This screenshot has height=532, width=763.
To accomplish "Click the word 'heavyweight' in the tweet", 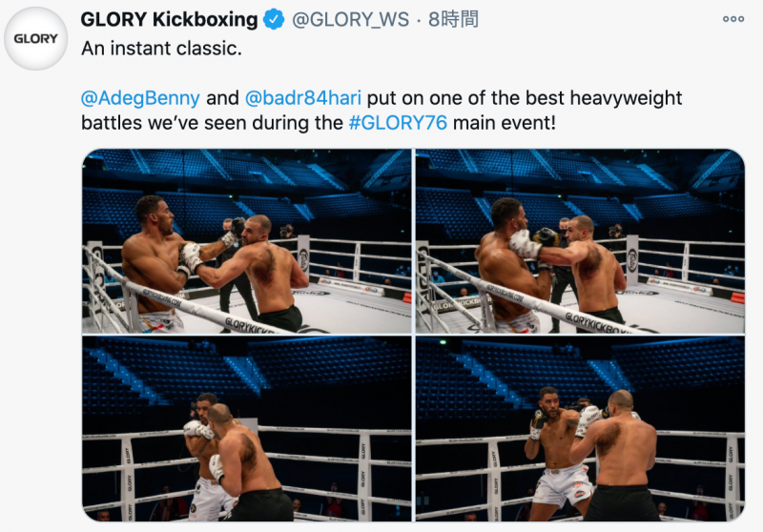I will (x=626, y=98).
